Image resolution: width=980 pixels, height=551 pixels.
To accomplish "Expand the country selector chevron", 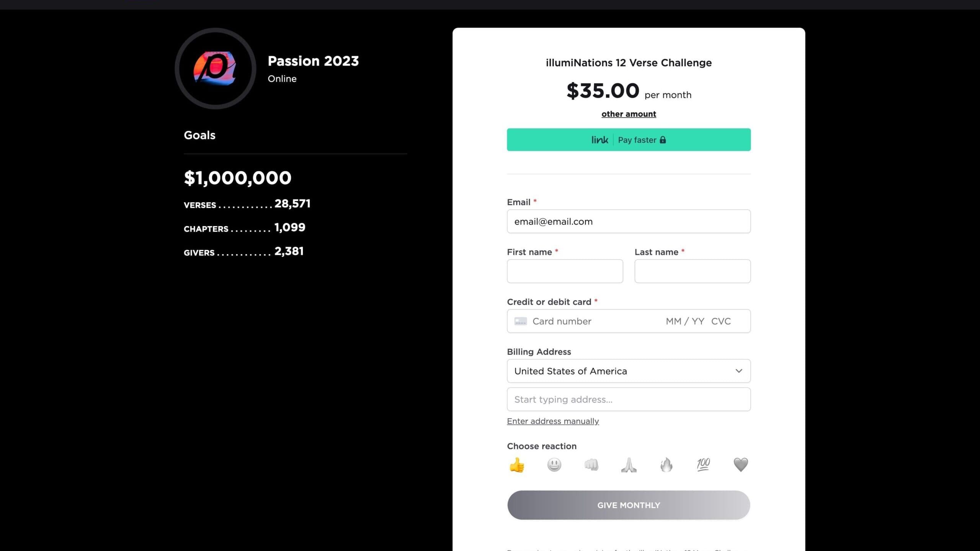I will (x=738, y=371).
